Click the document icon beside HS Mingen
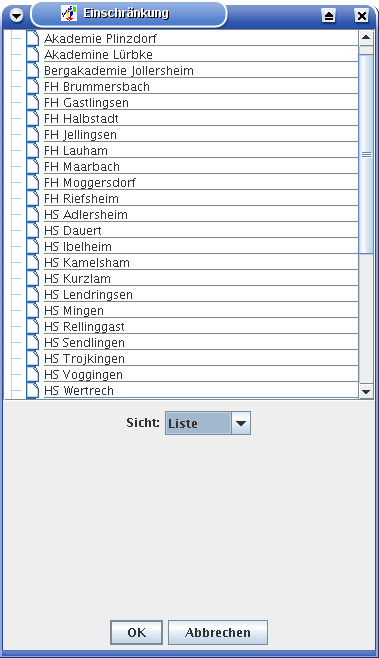 (x=32, y=310)
